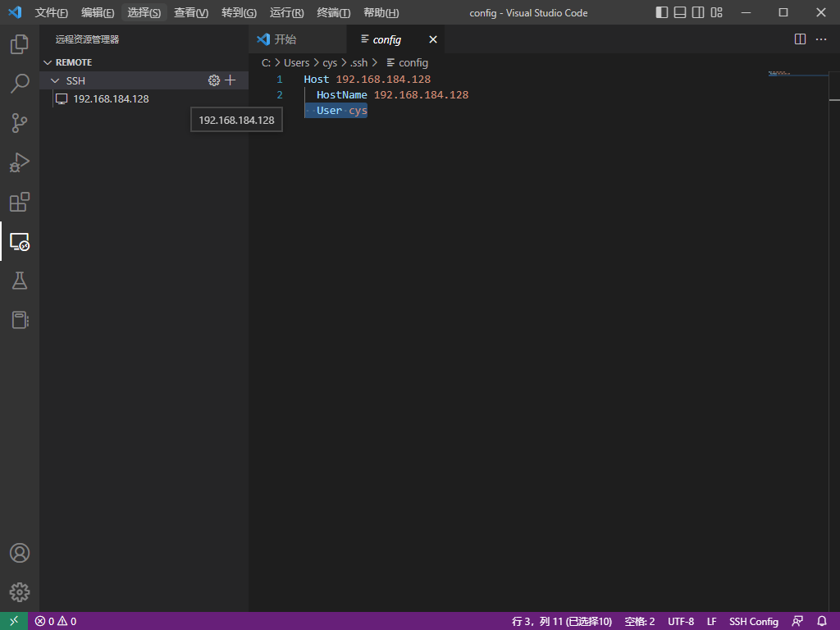Screen dimensions: 840x630
Task: Click the errors and warnings counter
Action: tap(54, 621)
